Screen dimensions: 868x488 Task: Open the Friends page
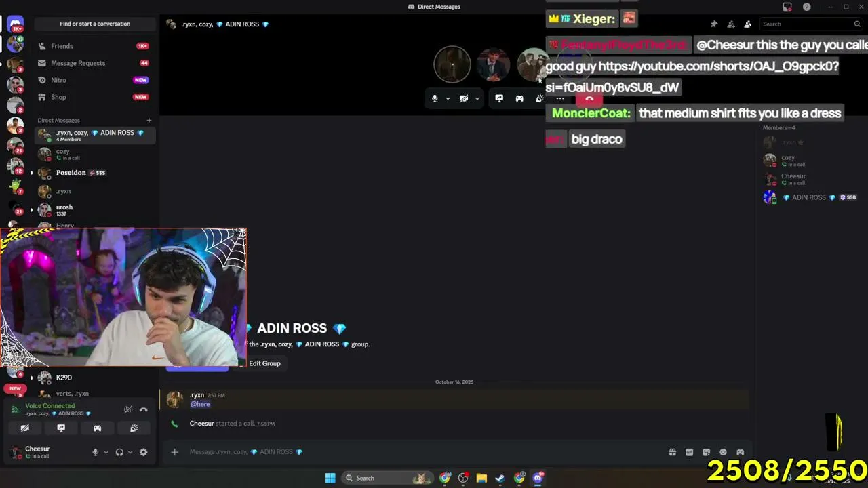(x=95, y=46)
